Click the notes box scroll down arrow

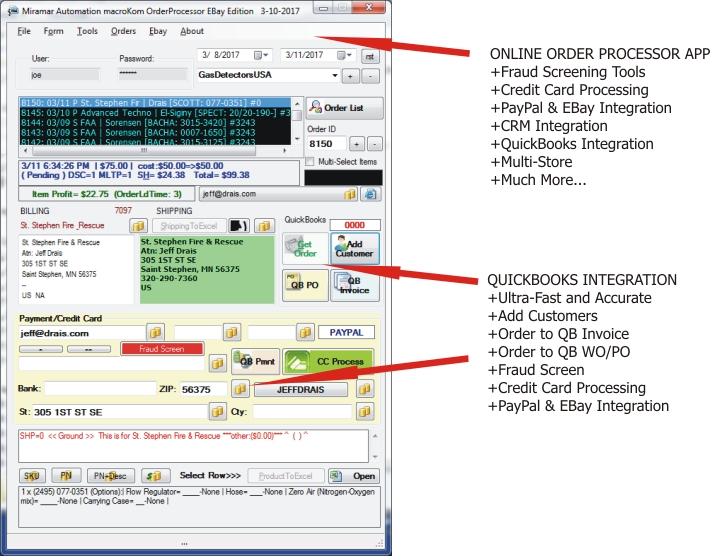point(375,457)
